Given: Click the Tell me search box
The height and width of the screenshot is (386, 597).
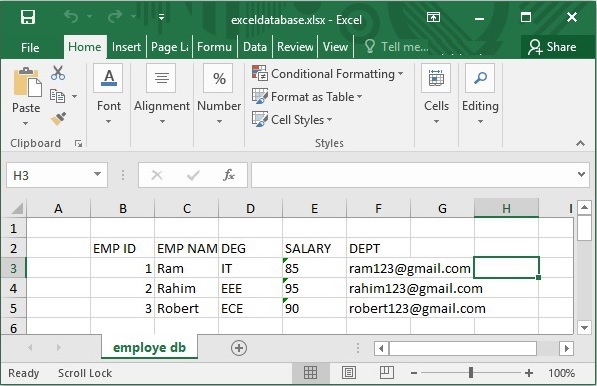Looking at the screenshot, I should (397, 47).
